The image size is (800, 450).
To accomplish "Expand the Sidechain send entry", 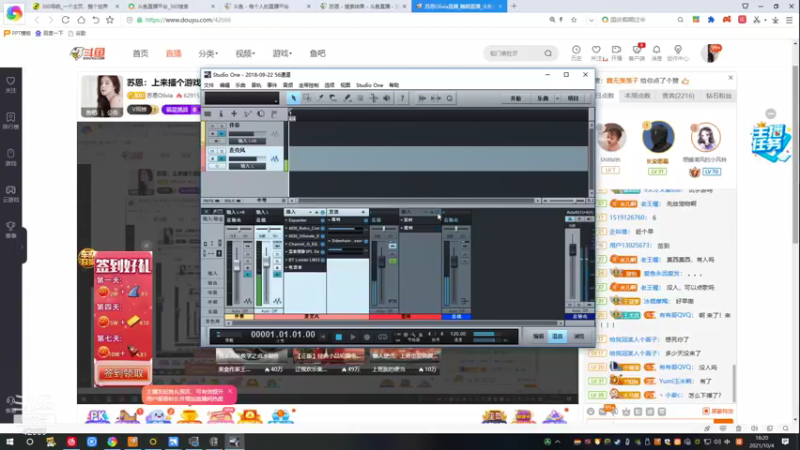I will pyautogui.click(x=330, y=241).
